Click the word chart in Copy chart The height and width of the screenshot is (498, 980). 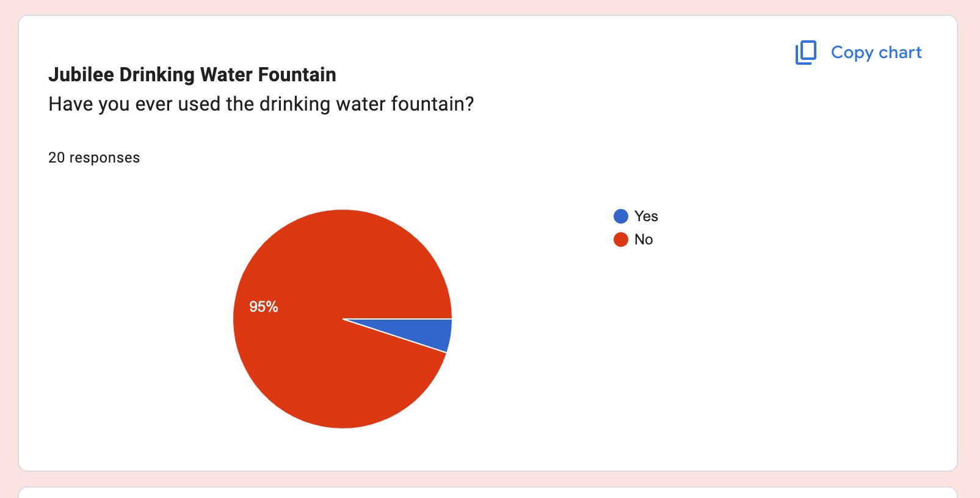(x=900, y=53)
